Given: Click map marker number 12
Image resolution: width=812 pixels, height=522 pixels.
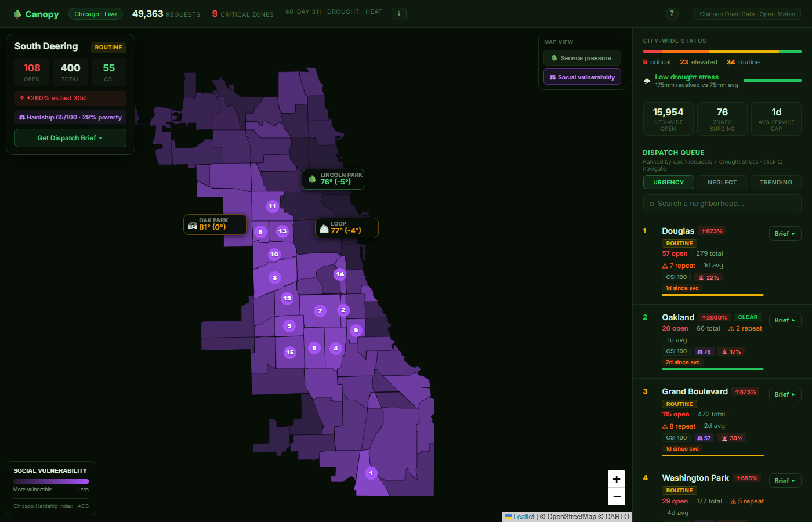Looking at the screenshot, I should click(287, 298).
